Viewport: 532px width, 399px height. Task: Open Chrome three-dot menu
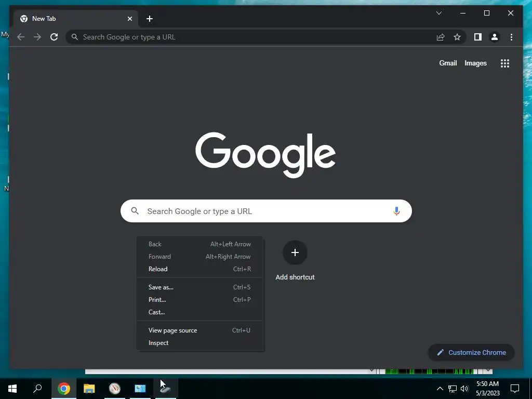coord(511,37)
